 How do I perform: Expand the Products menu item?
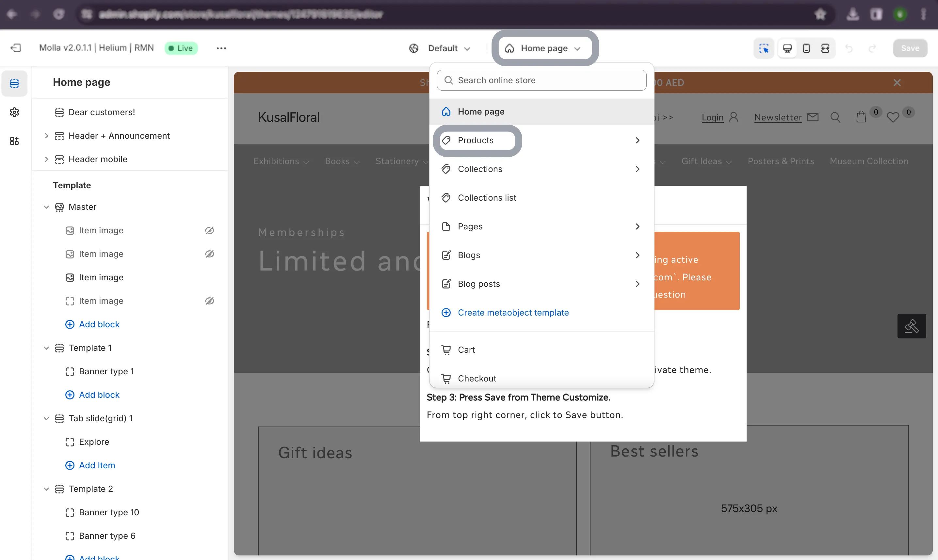tap(637, 140)
